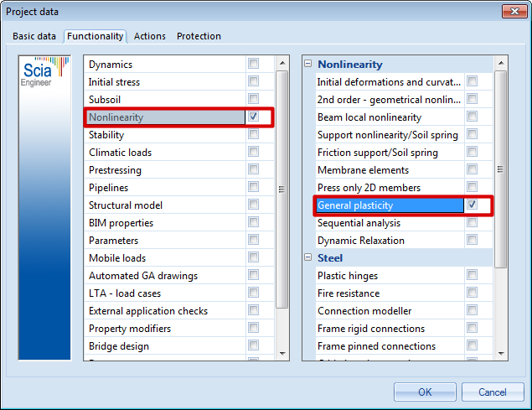Turn on Membrane elements checkbox
The height and width of the screenshot is (410, 532).
[473, 170]
